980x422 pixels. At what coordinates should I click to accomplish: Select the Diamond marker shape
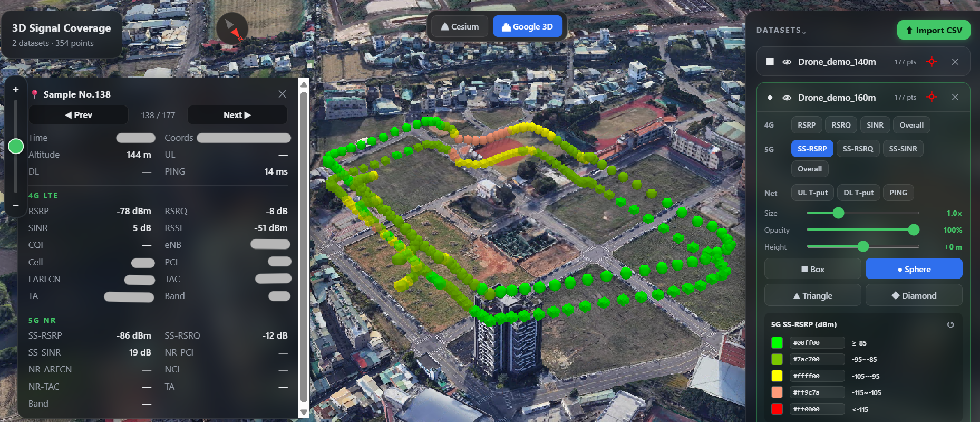(x=914, y=295)
